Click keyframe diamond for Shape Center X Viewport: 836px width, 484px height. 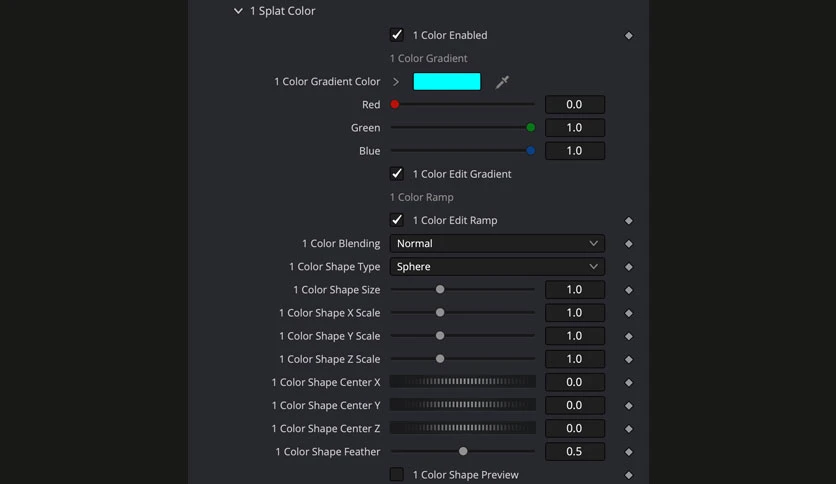[629, 383]
